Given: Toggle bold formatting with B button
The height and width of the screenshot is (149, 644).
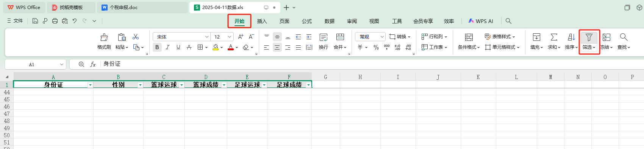Looking at the screenshot, I should tap(157, 47).
